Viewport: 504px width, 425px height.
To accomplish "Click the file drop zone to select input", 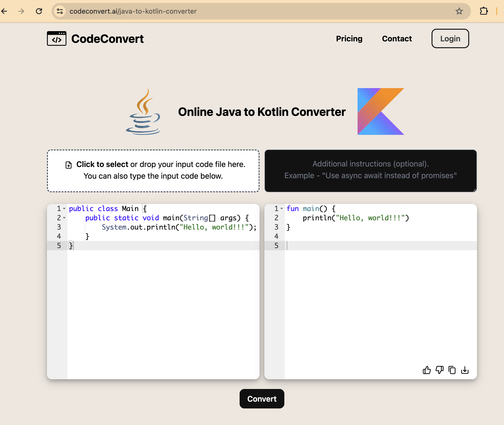I will pyautogui.click(x=153, y=171).
